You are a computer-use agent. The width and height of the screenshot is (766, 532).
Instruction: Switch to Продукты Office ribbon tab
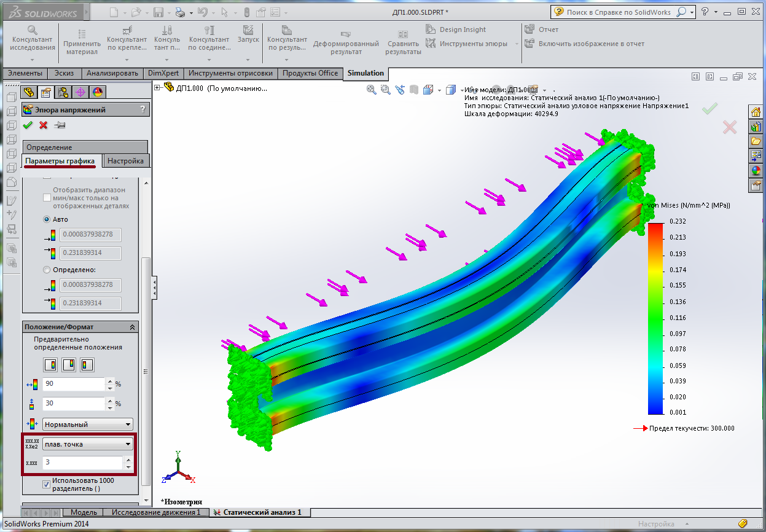(x=310, y=73)
